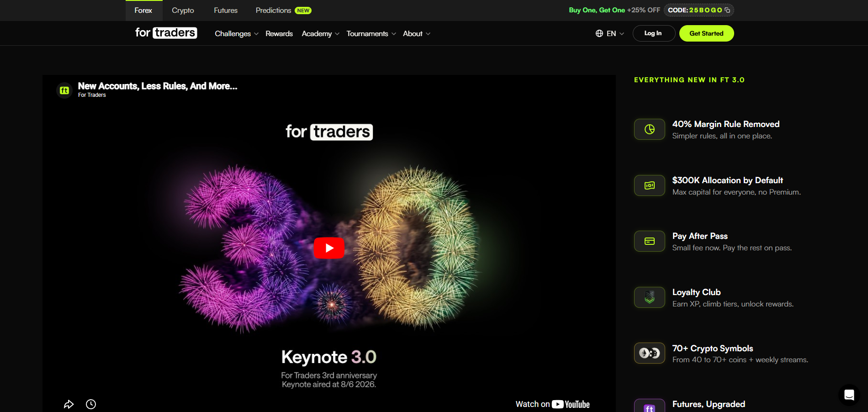This screenshot has width=868, height=412.
Task: Click the video share arrow icon
Action: [x=69, y=404]
